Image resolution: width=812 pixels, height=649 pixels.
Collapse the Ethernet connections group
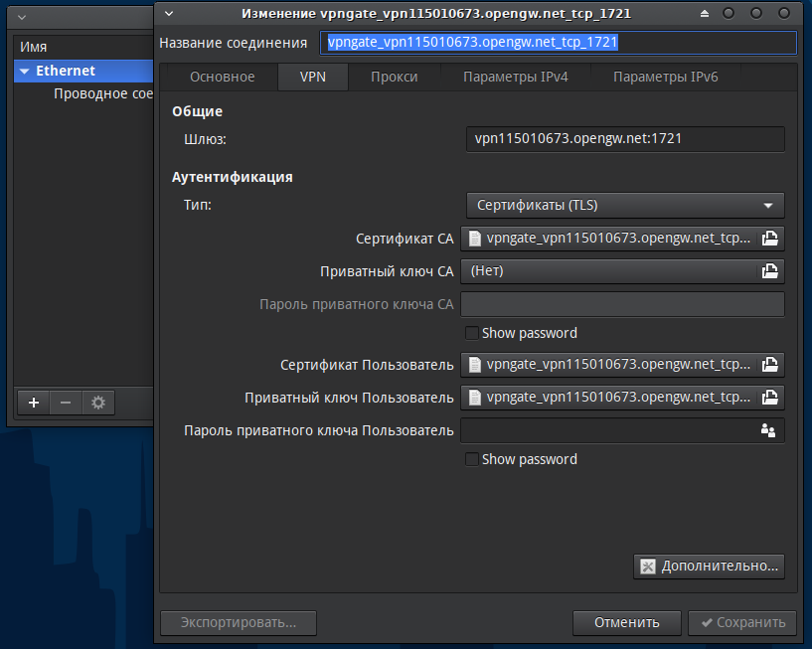[25, 72]
